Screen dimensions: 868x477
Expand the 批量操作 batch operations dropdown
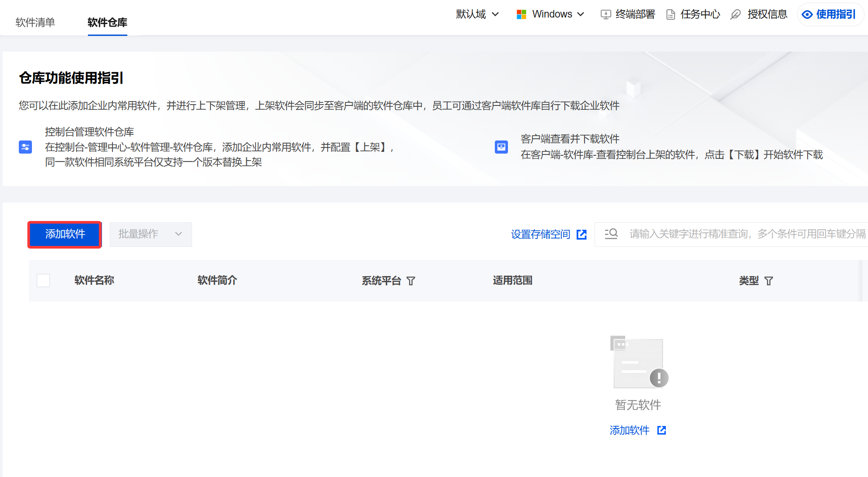[x=150, y=234]
